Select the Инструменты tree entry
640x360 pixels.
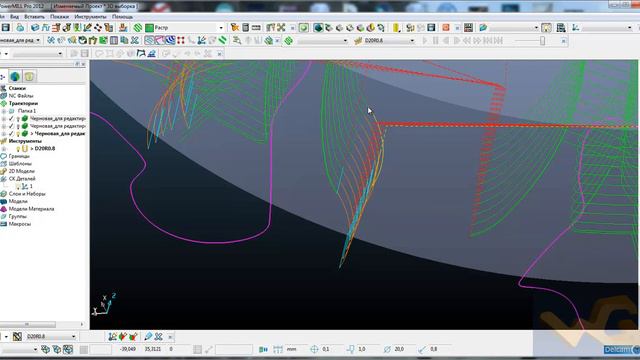pyautogui.click(x=25, y=141)
